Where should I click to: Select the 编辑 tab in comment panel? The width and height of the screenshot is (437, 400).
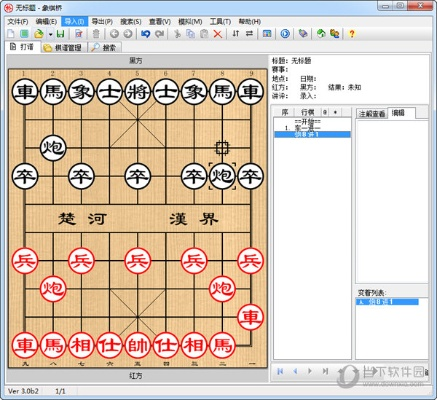[402, 113]
